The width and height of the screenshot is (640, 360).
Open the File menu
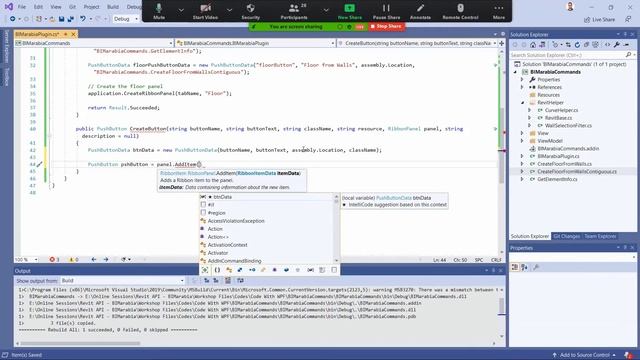point(22,7)
